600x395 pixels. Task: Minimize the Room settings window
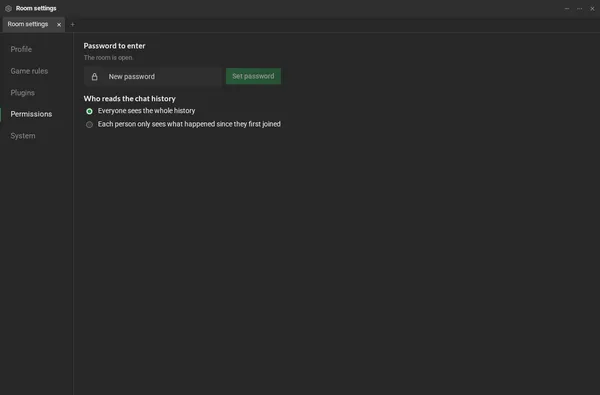click(567, 8)
